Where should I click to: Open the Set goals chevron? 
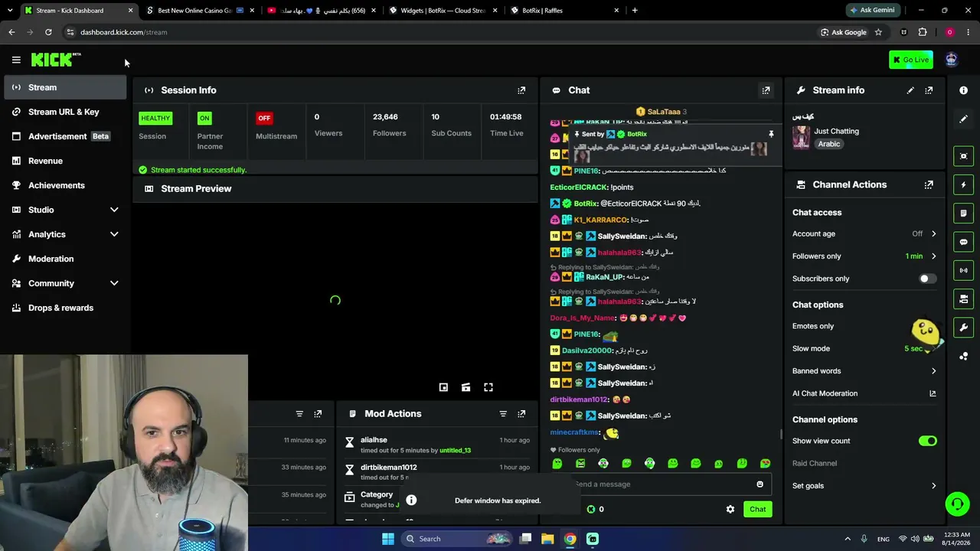pos(933,486)
